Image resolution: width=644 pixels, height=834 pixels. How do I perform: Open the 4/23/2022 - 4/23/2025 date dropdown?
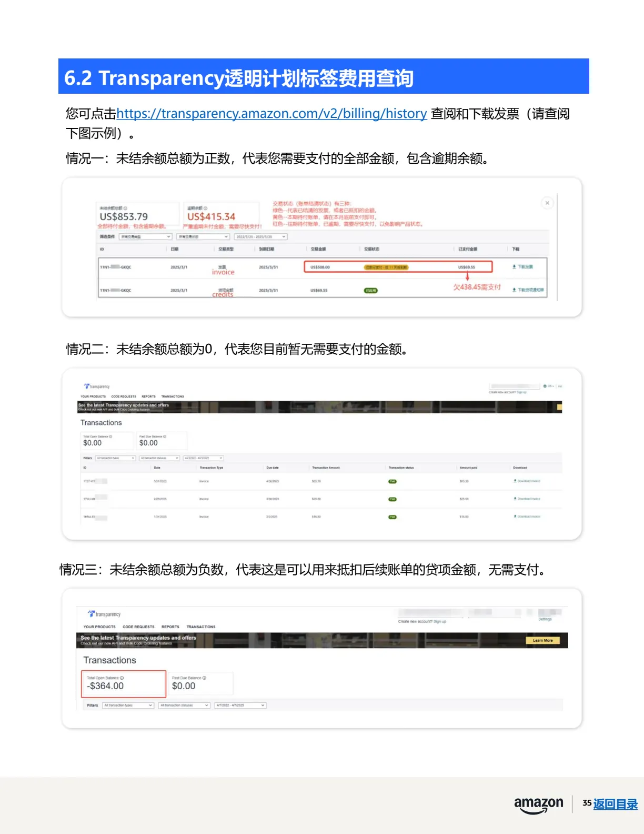coord(204,458)
